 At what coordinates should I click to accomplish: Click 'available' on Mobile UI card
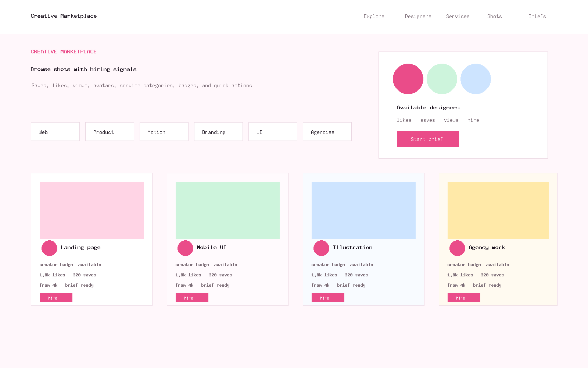[x=226, y=265]
